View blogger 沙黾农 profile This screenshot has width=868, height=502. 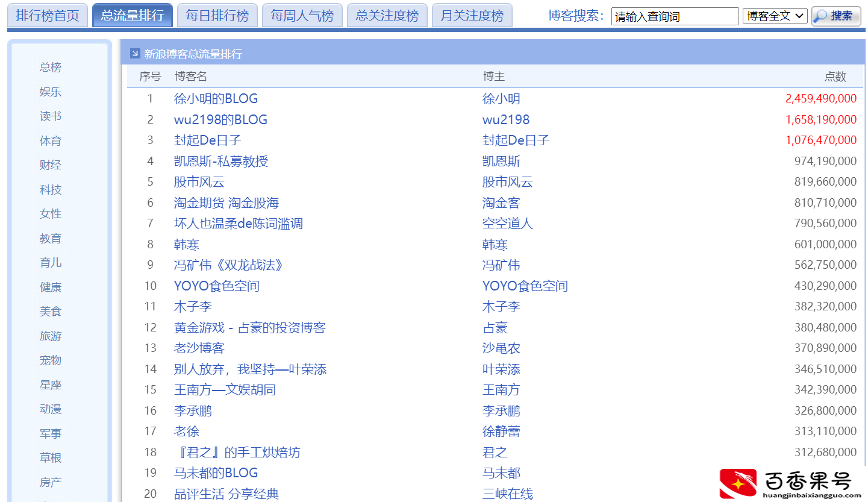click(x=501, y=348)
